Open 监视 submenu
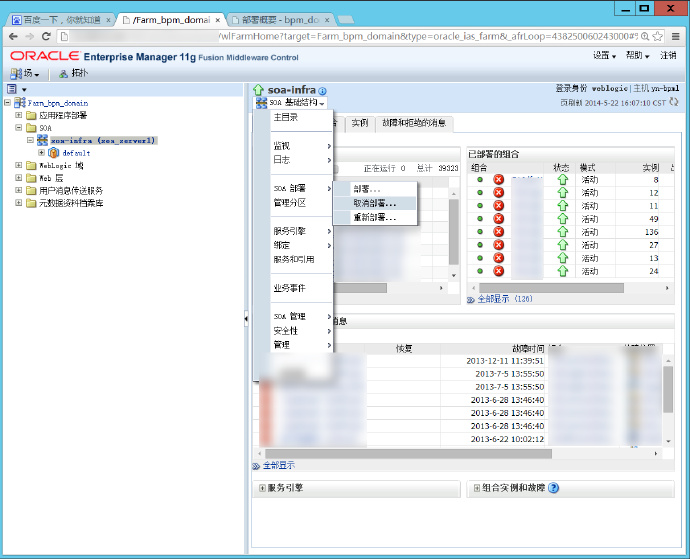This screenshot has height=559, width=690. 301,146
